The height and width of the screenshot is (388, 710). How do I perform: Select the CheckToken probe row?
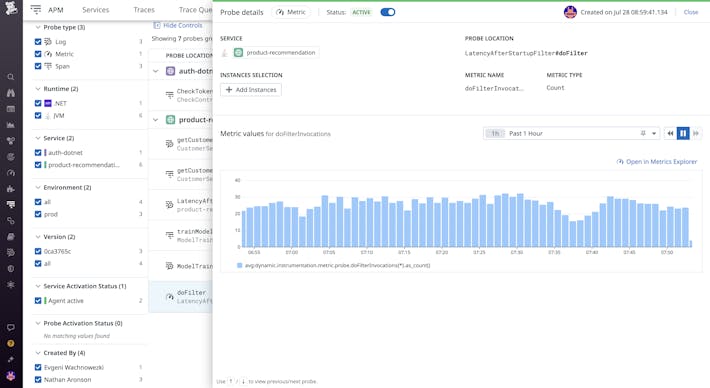(180, 95)
